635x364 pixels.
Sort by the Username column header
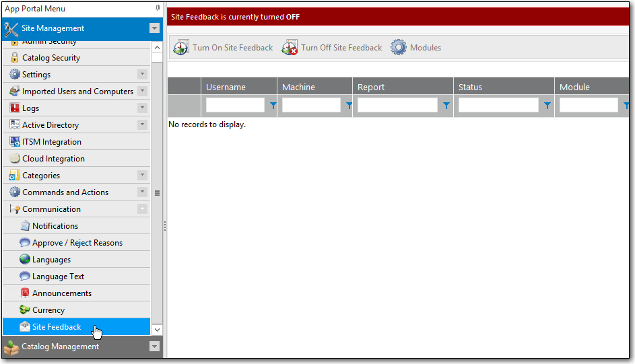(x=226, y=87)
